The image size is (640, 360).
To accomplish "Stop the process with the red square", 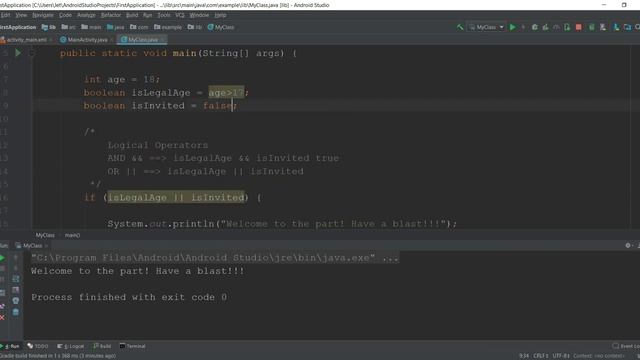I will click(x=578, y=27).
